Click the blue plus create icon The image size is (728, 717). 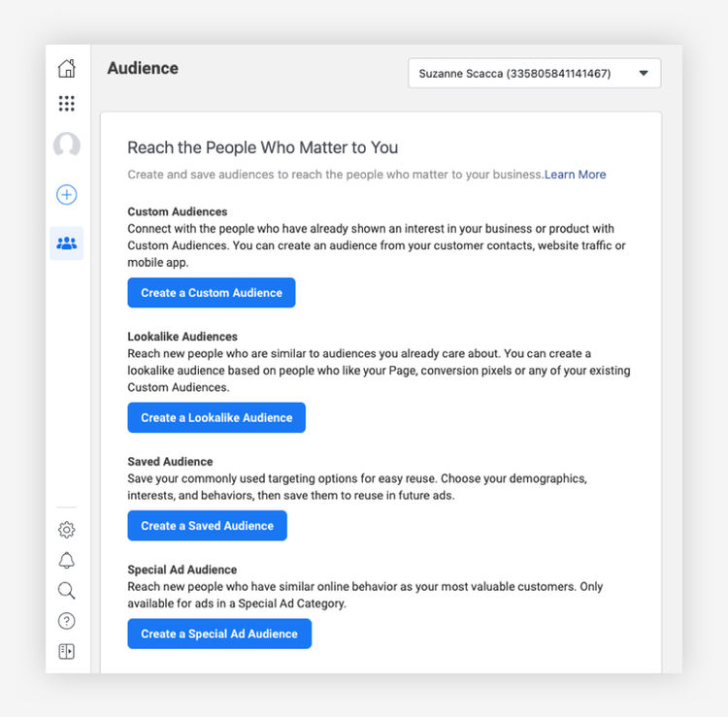(x=66, y=194)
